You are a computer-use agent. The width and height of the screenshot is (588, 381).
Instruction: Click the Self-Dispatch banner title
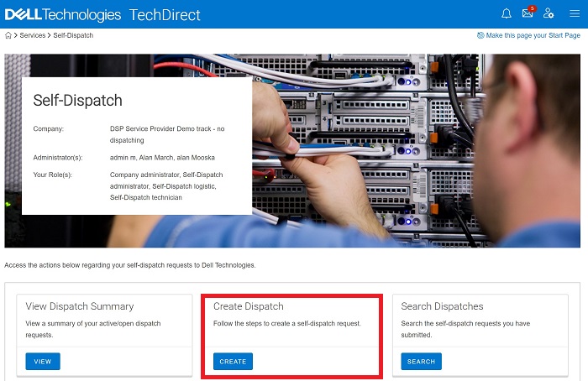point(77,101)
